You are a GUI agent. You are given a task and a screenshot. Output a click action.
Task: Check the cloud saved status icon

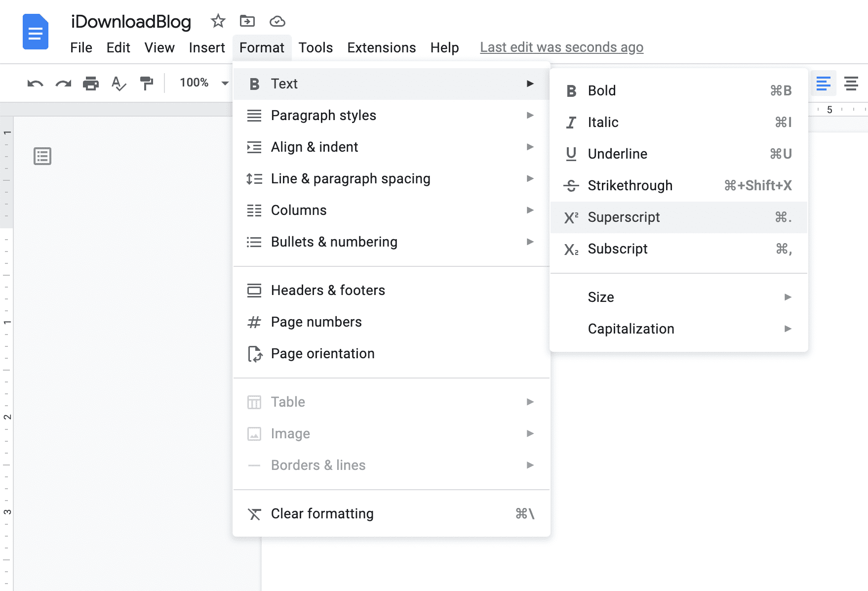click(x=277, y=21)
